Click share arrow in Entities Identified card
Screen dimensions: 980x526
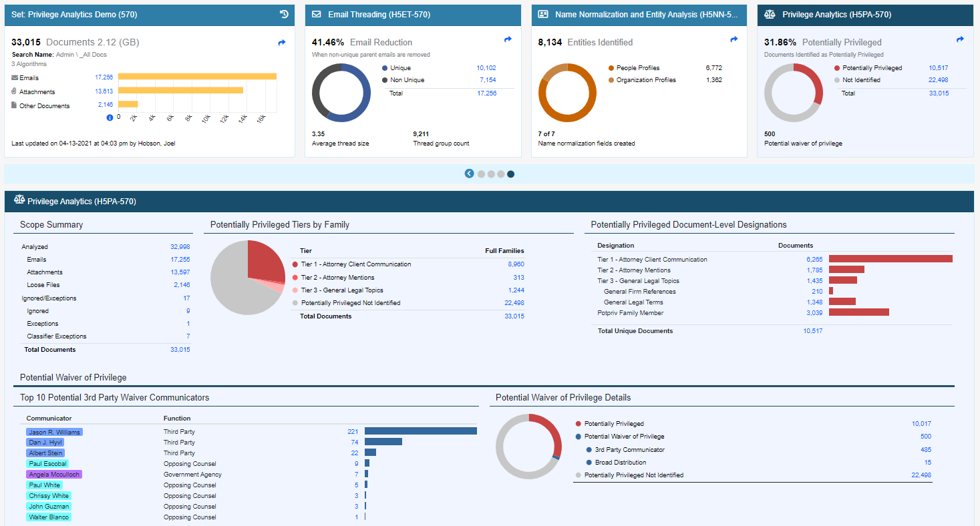[734, 40]
